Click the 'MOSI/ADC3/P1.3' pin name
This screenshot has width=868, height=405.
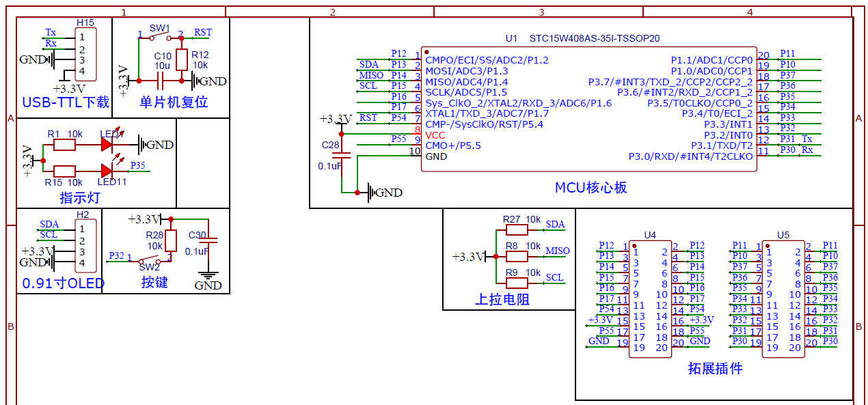467,71
